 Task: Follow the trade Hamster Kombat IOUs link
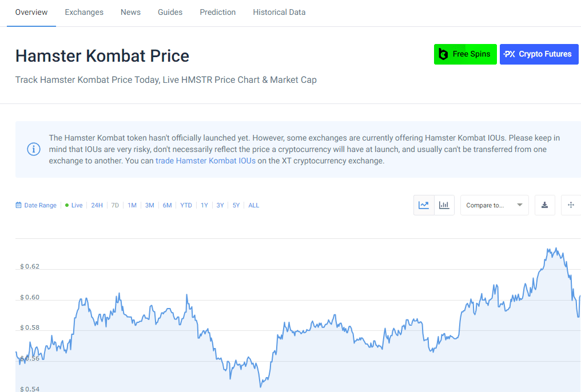point(206,161)
